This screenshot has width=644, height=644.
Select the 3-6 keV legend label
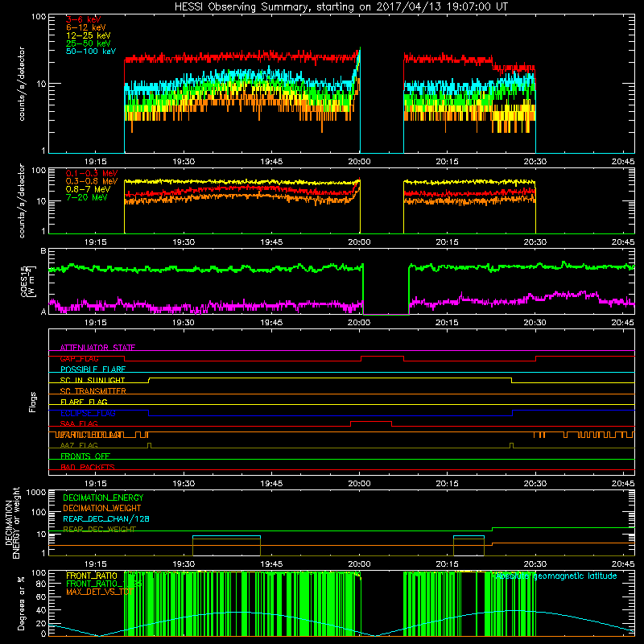click(x=84, y=19)
